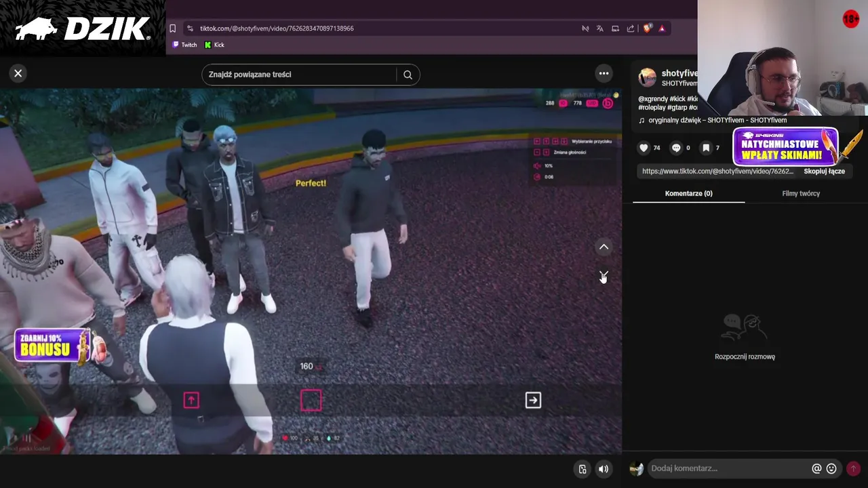Click the search magnifier icon
Screen dimensions: 868x488
coord(408,75)
